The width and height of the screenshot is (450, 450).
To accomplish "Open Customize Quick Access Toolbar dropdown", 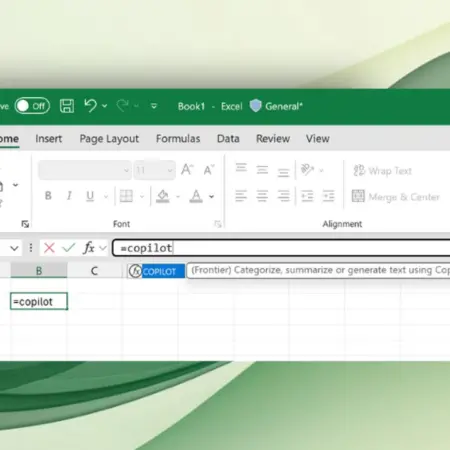I will (154, 106).
